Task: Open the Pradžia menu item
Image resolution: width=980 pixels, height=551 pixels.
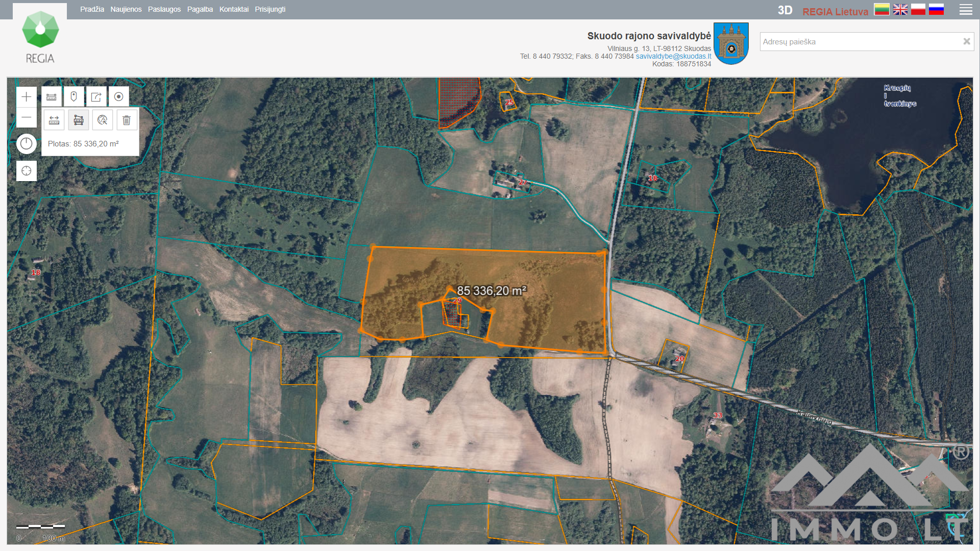Action: pos(92,9)
